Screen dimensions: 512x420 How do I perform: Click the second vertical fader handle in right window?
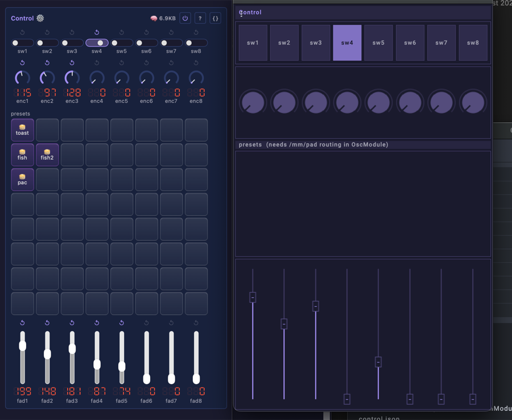click(x=284, y=324)
